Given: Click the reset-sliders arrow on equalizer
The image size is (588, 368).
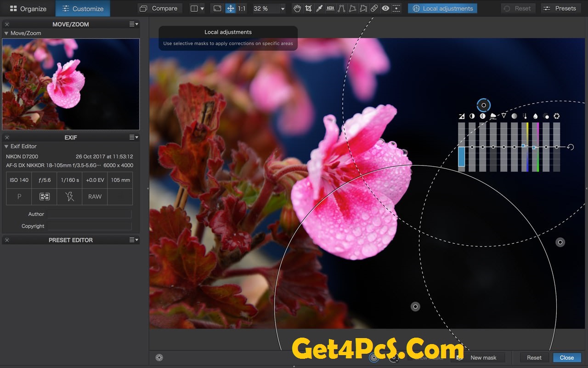Looking at the screenshot, I should (x=571, y=147).
